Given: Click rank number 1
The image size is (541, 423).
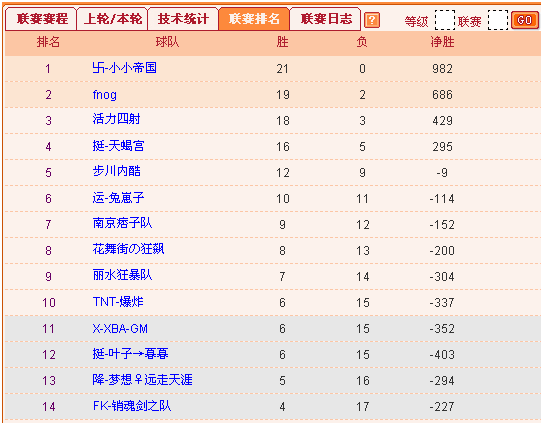Looking at the screenshot, I should (48, 69).
